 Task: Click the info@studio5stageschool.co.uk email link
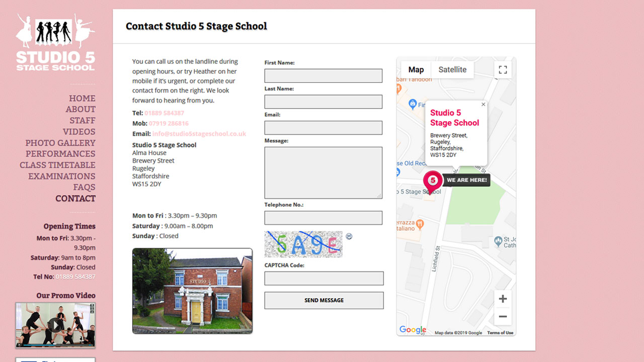(x=199, y=134)
